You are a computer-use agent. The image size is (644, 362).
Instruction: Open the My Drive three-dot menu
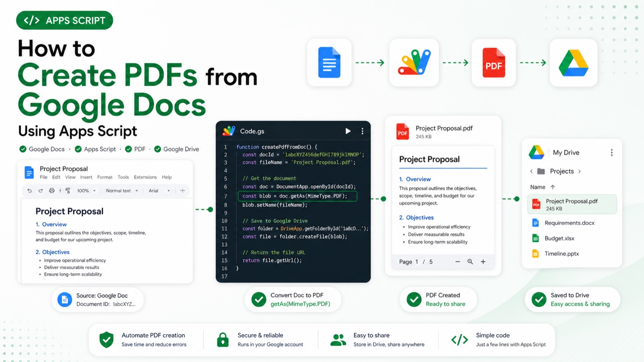(x=612, y=152)
